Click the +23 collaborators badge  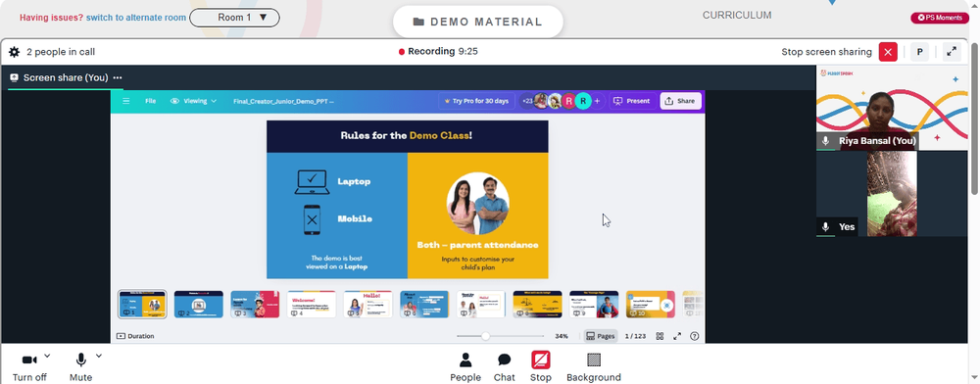(x=527, y=101)
